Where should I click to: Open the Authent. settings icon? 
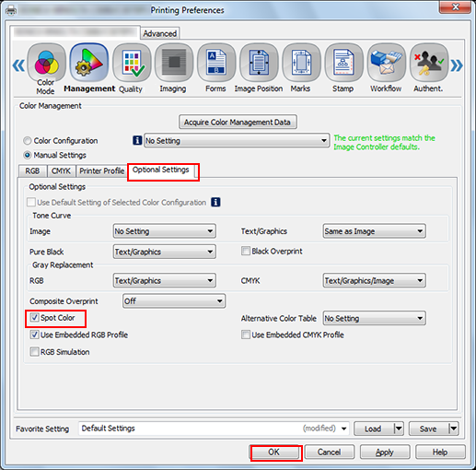(429, 64)
